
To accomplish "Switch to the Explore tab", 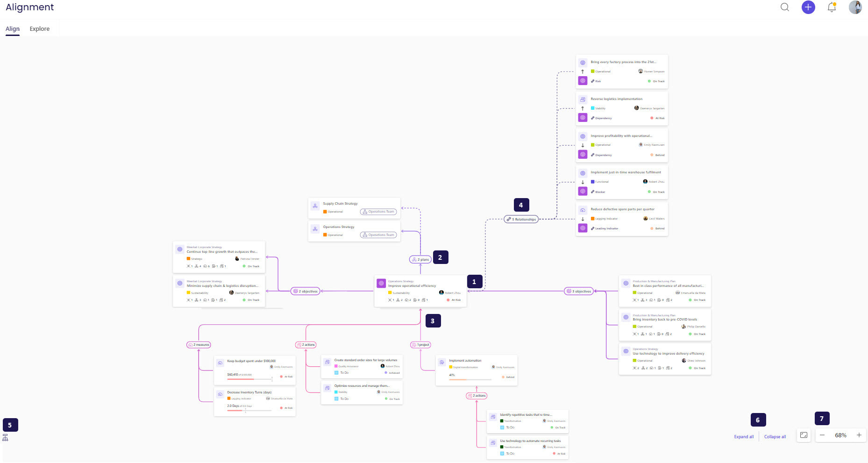I will (39, 28).
